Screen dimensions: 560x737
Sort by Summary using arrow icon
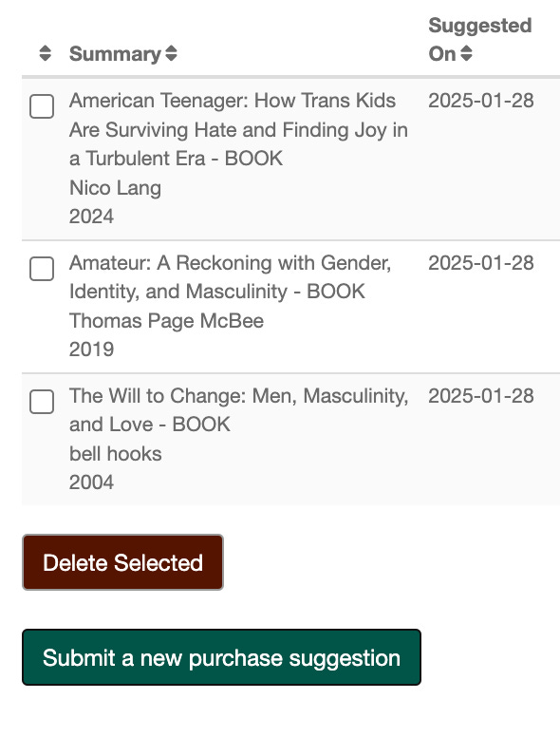tap(172, 53)
